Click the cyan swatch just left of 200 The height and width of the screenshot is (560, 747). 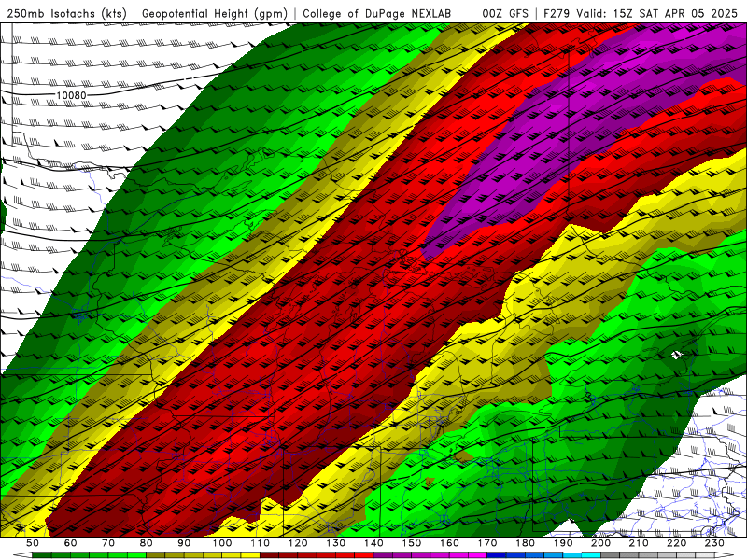(x=591, y=555)
